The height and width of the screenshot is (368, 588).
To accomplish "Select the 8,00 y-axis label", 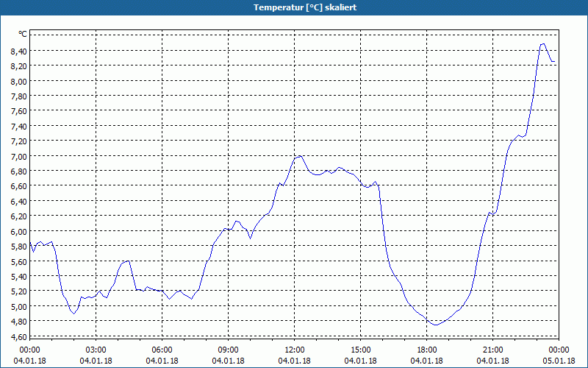I will pyautogui.click(x=19, y=81).
